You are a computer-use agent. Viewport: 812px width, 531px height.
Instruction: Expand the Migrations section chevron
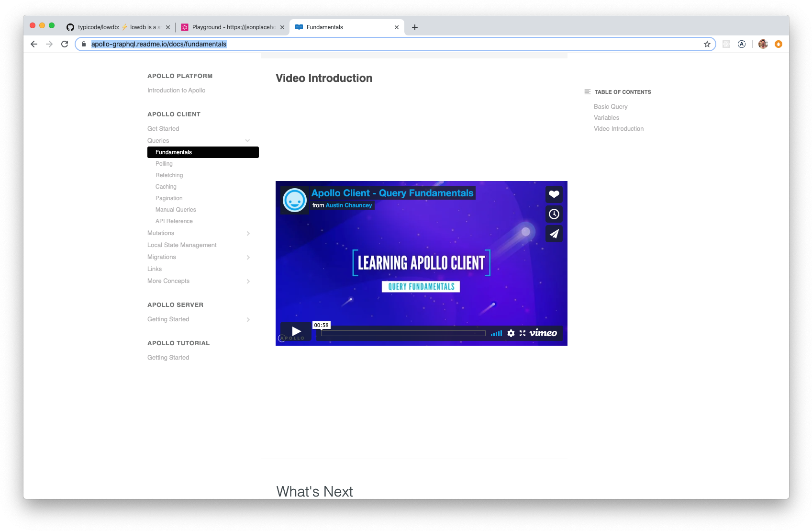pyautogui.click(x=248, y=257)
